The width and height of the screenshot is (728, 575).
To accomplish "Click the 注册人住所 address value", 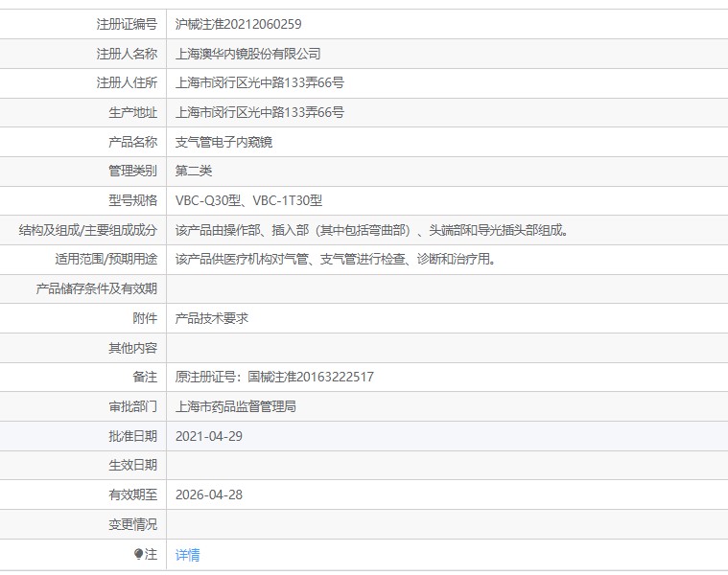I will (x=260, y=83).
